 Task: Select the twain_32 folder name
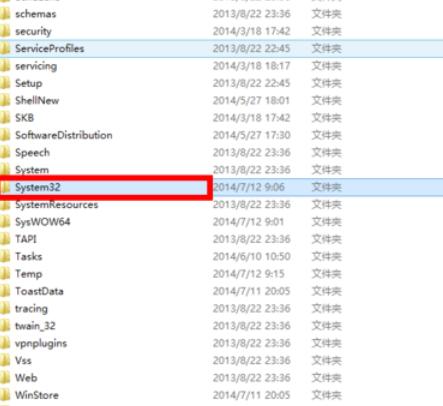(x=35, y=326)
